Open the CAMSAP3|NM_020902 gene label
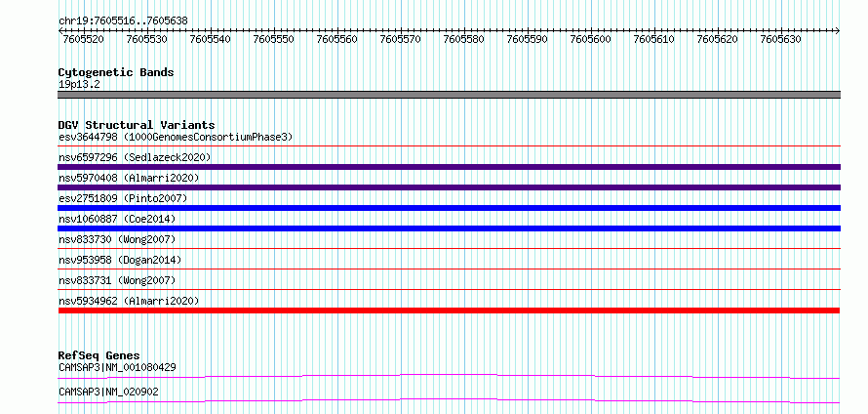This screenshot has height=414, width=868. click(x=108, y=392)
